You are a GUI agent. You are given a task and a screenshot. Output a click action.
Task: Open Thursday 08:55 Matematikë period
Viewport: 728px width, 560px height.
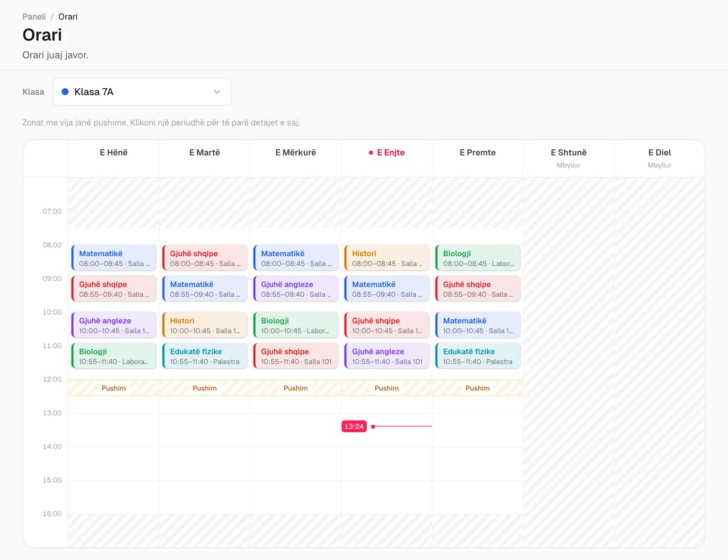click(387, 289)
